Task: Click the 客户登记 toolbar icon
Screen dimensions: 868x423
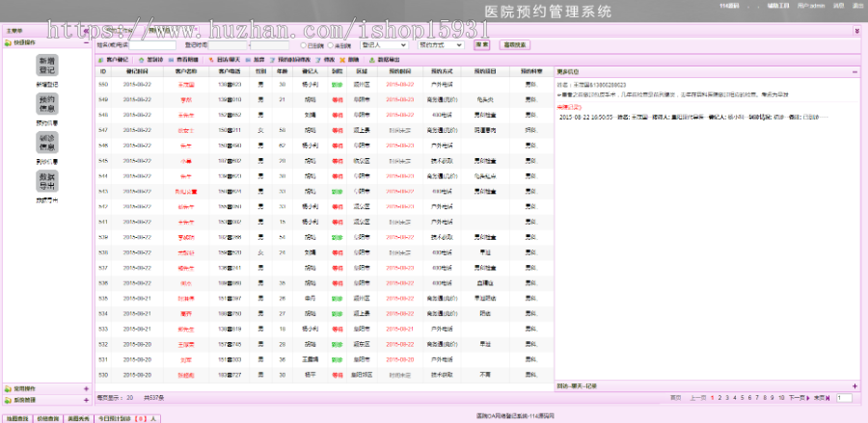Action: 100,60
